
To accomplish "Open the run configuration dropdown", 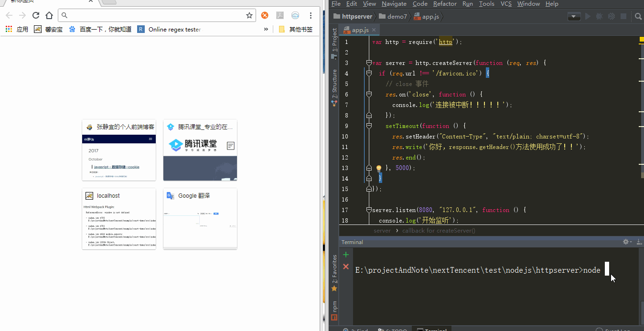I will point(574,17).
